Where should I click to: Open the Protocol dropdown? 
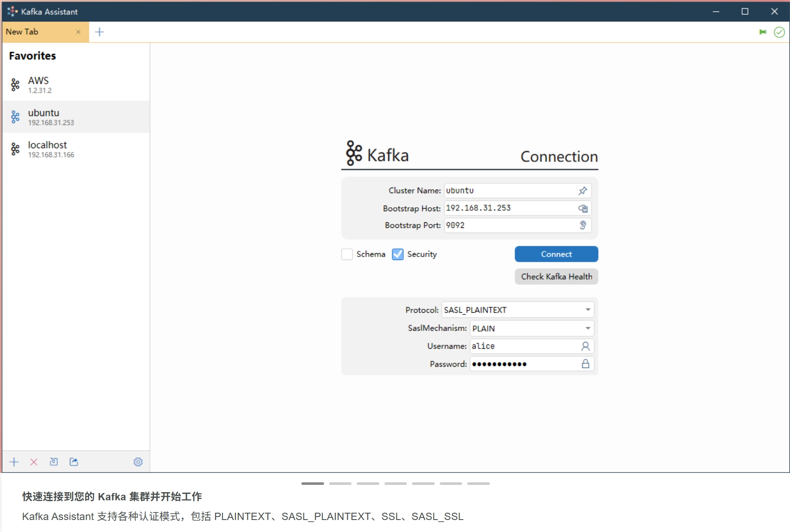point(518,310)
